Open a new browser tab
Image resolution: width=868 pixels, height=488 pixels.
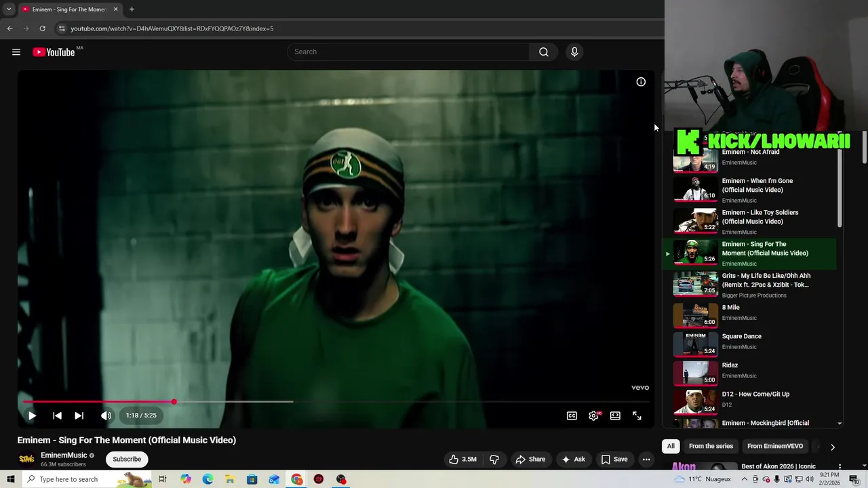(132, 9)
